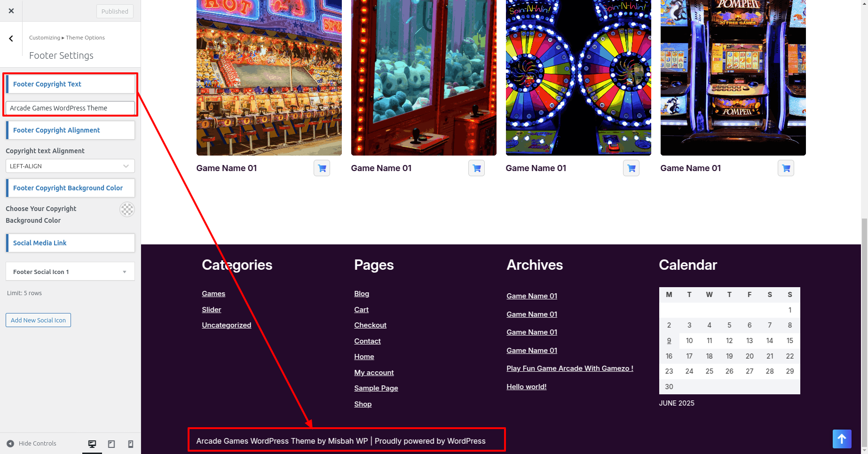The height and width of the screenshot is (454, 868).
Task: Select day 9 in the footer calendar
Action: click(669, 341)
